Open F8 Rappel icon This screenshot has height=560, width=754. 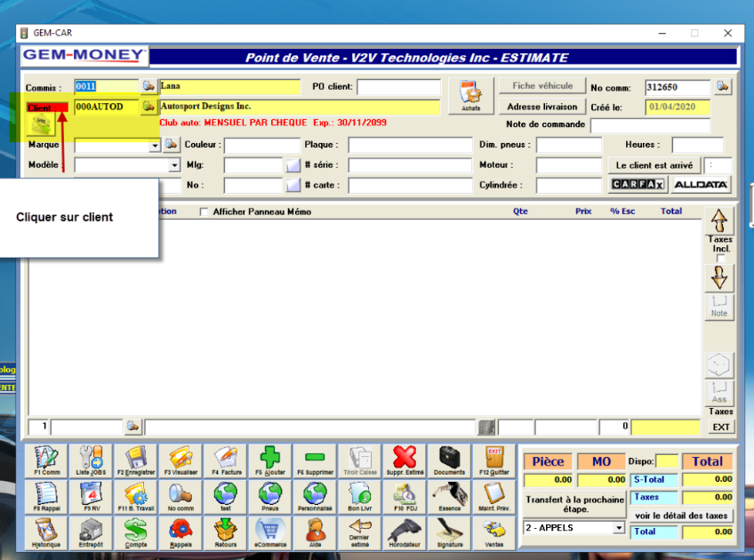pyautogui.click(x=46, y=497)
